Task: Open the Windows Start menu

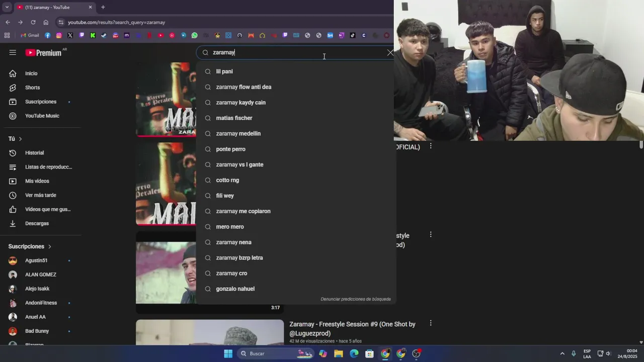Action: coord(228,353)
